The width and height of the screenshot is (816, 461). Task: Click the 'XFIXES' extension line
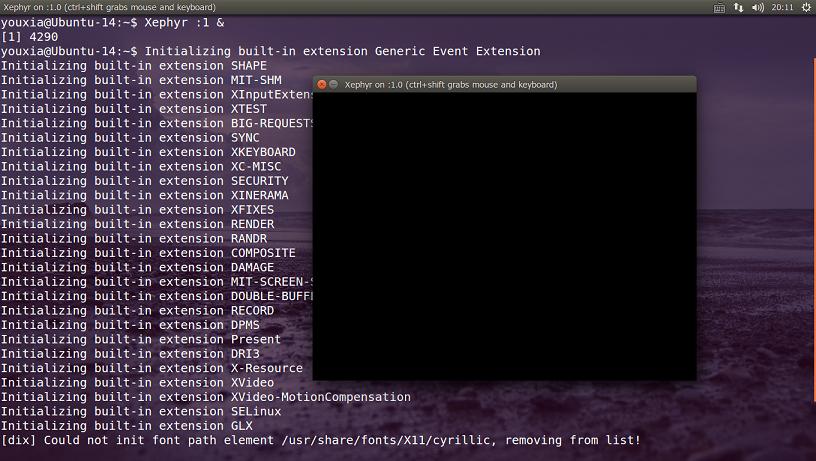[137, 210]
